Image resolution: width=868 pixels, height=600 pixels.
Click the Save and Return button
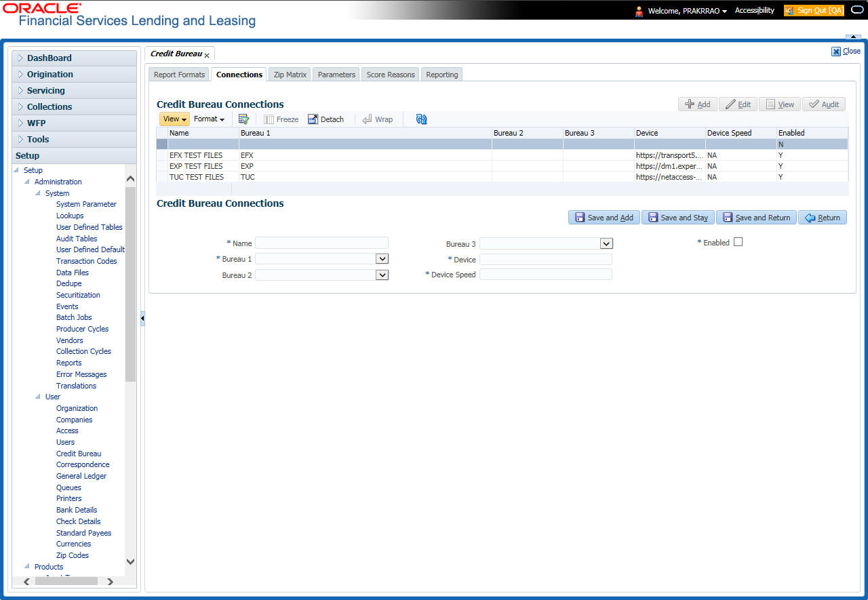click(x=757, y=218)
